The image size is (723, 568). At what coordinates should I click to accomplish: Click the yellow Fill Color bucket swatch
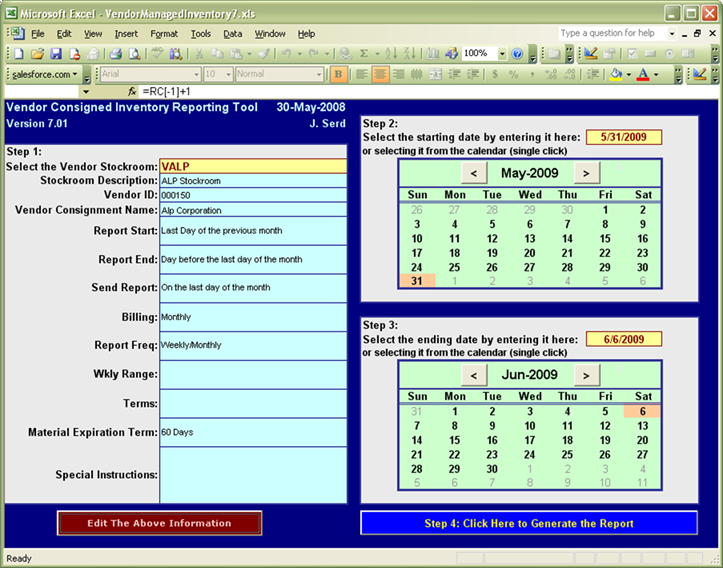point(616,74)
